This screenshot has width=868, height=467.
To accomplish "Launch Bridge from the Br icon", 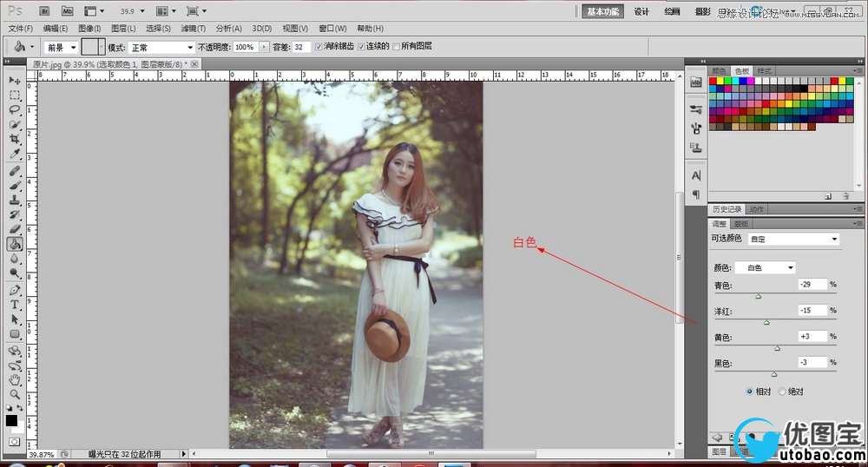I will point(46,11).
